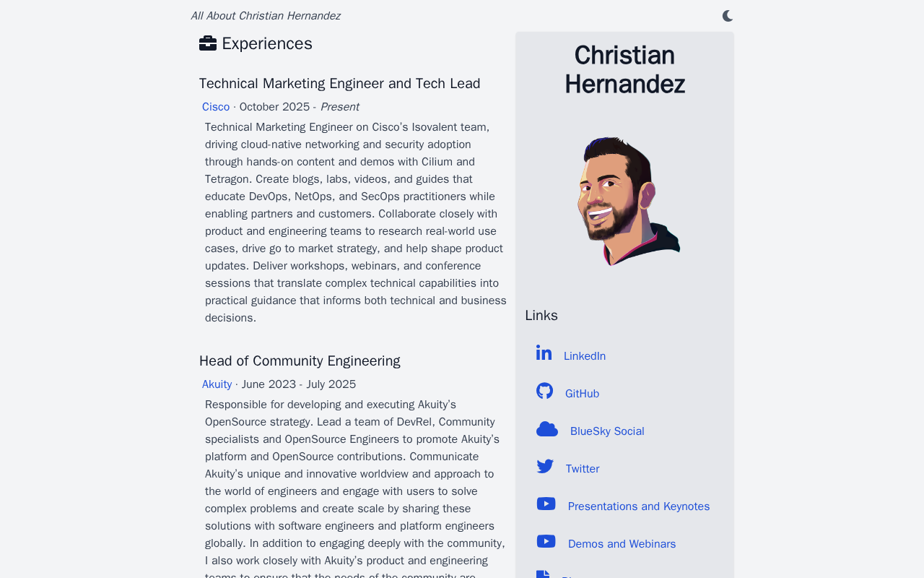Click the BlueSky cloud icon
This screenshot has height=578, width=924.
[547, 429]
